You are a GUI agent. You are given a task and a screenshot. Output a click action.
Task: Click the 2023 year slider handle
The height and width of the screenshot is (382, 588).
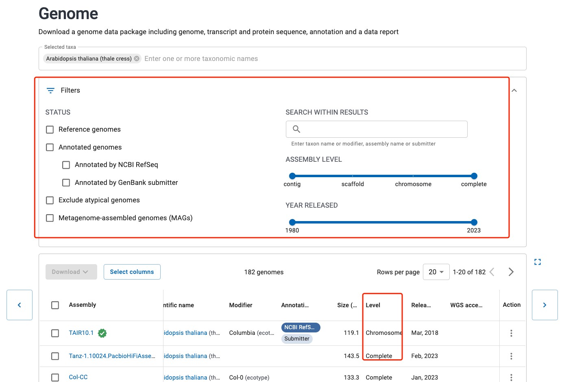pyautogui.click(x=474, y=222)
